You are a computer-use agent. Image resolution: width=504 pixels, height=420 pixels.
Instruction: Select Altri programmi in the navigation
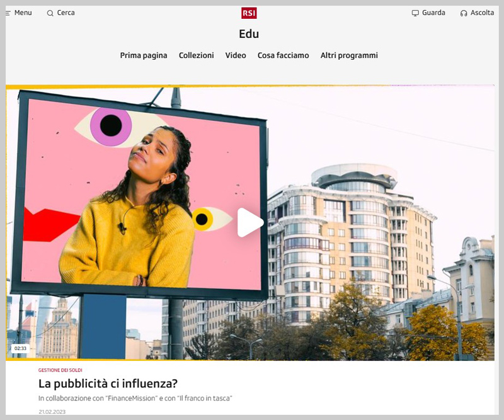click(x=349, y=55)
